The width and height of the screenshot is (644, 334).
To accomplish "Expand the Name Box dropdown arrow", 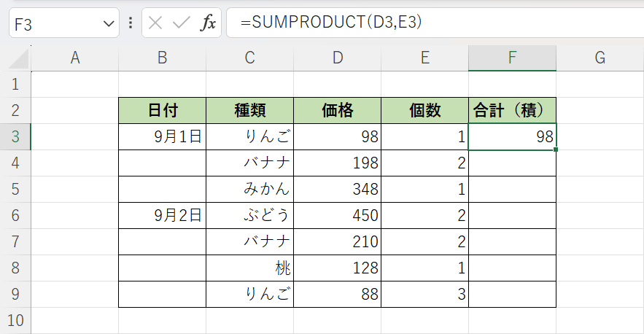I will pyautogui.click(x=109, y=24).
